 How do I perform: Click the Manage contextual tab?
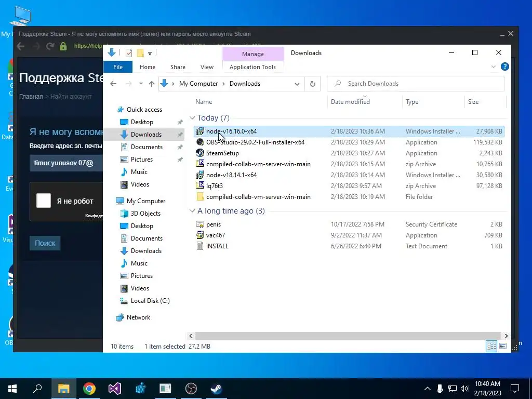[253, 54]
